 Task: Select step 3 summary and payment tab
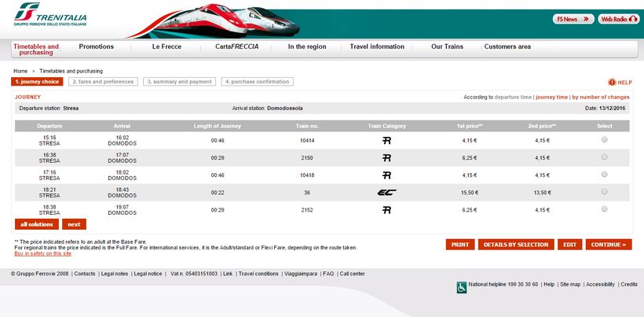(180, 82)
